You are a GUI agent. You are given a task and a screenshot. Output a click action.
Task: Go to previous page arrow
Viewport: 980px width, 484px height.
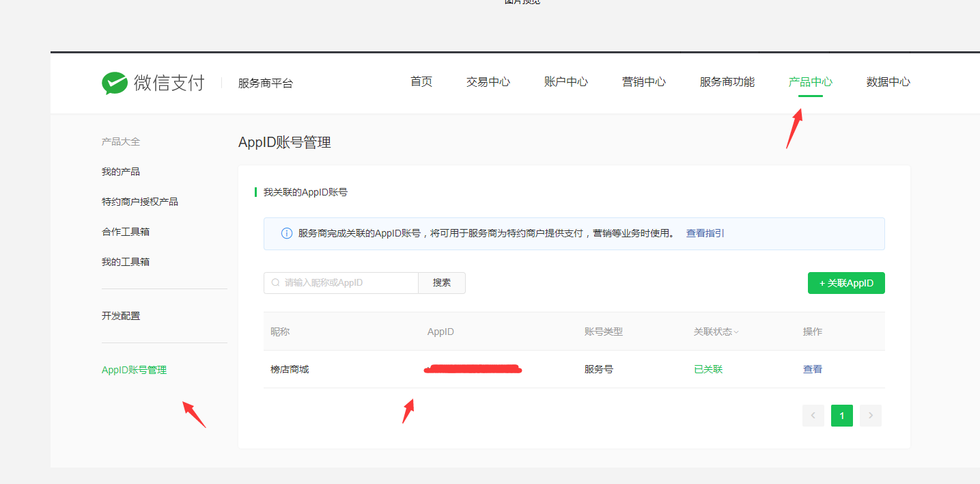point(813,416)
